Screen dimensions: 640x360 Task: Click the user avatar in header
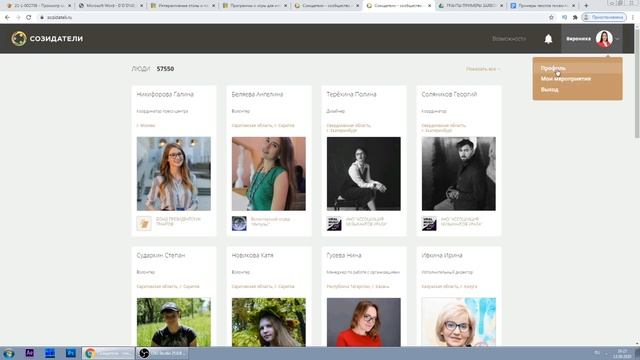[604, 39]
